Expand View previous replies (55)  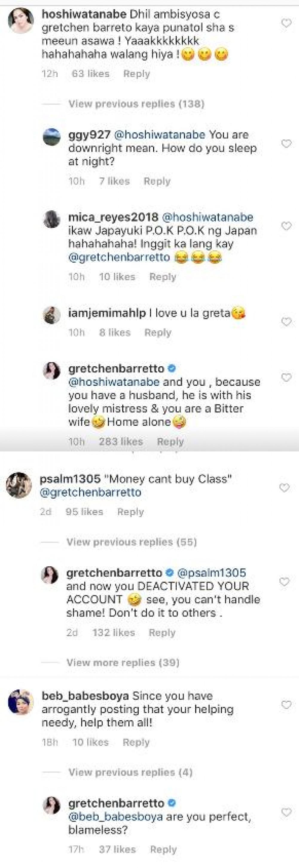[x=132, y=542]
